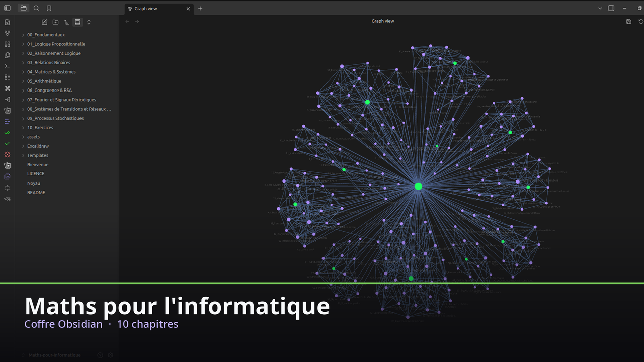Navigate back in Graph view

127,21
